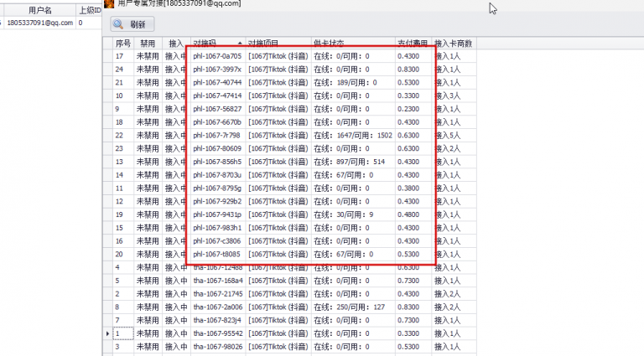Select code phl-1067-8703u
Screen dimensions: 644x356
217,175
